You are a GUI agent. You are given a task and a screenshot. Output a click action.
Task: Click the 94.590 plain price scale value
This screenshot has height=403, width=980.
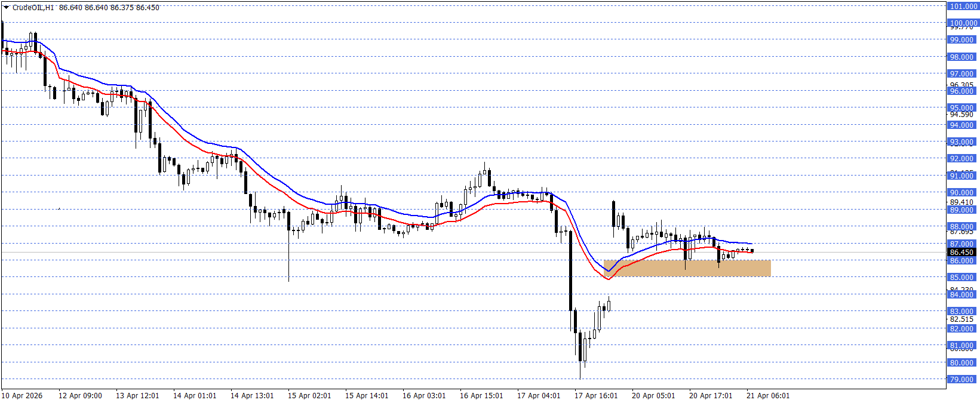click(961, 115)
